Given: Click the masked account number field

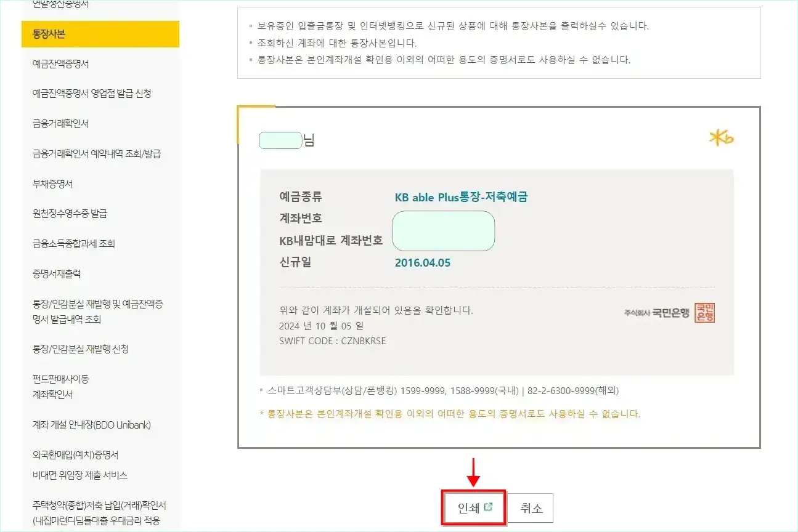Looking at the screenshot, I should (443, 231).
